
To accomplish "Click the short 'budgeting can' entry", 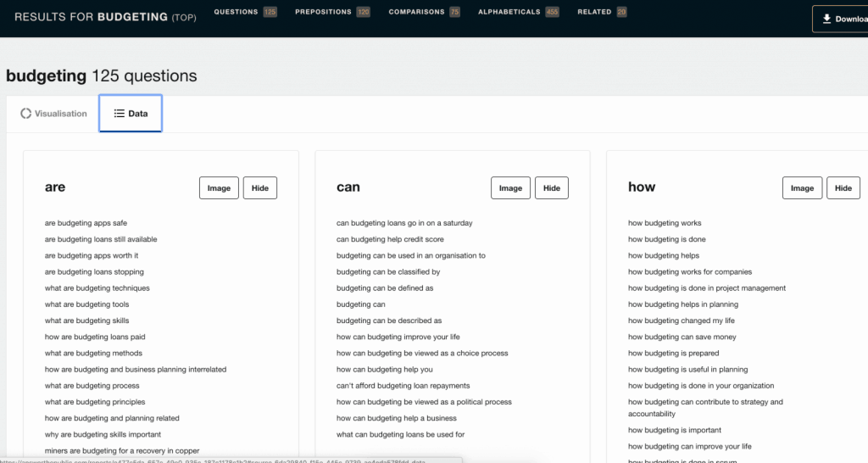I will coord(360,304).
